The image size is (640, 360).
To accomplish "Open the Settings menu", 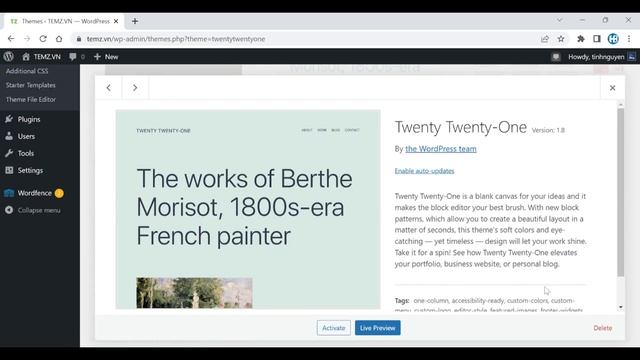I will [x=30, y=170].
